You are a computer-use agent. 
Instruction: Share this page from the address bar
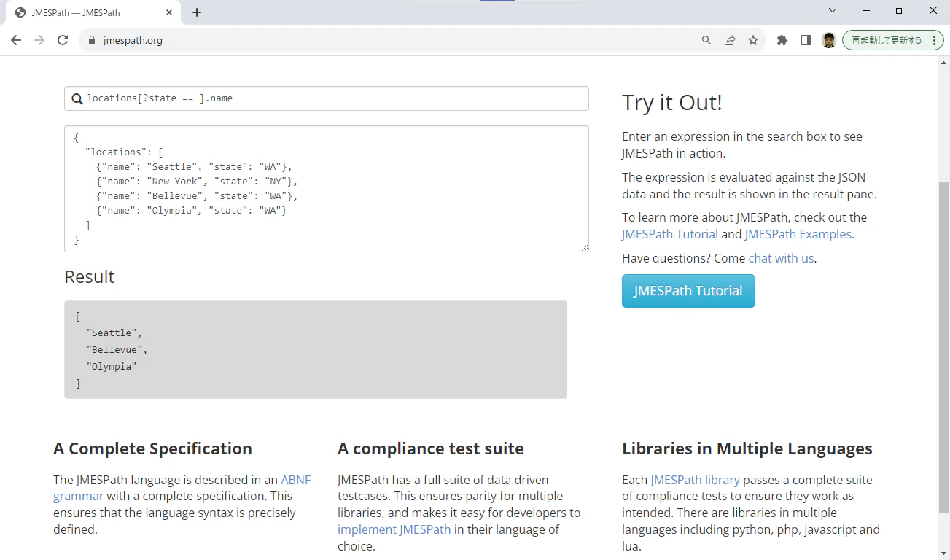[730, 40]
